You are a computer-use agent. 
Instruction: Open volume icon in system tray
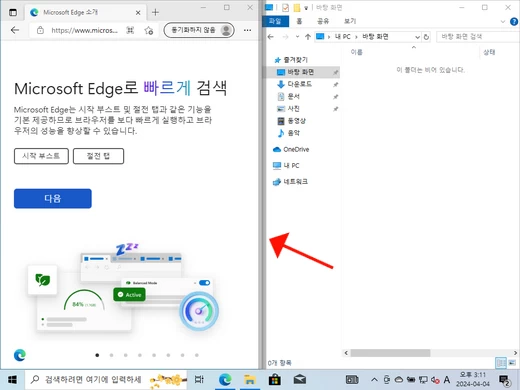[435, 380]
